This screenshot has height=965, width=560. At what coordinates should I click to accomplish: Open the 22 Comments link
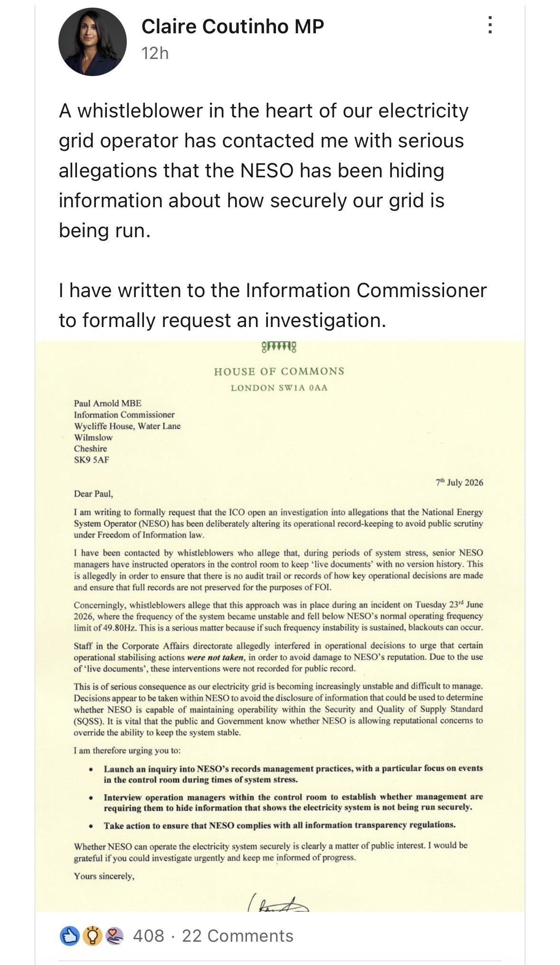click(x=237, y=936)
